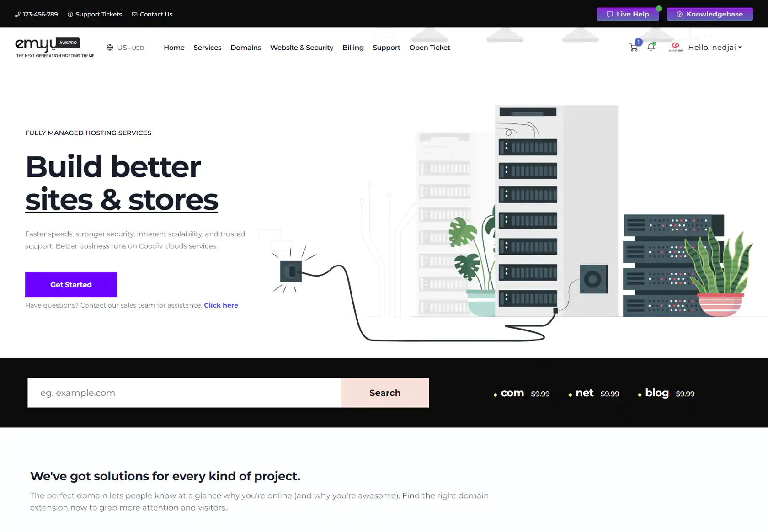Open the Domains menu
768x532 pixels.
246,48
